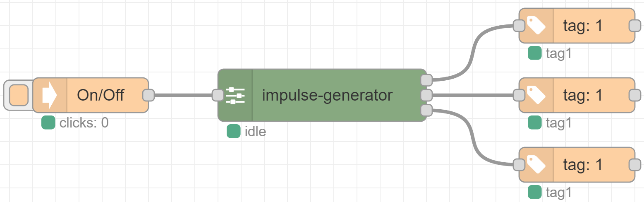Click the output port of On/Off node
This screenshot has height=202, width=644.
[x=148, y=95]
